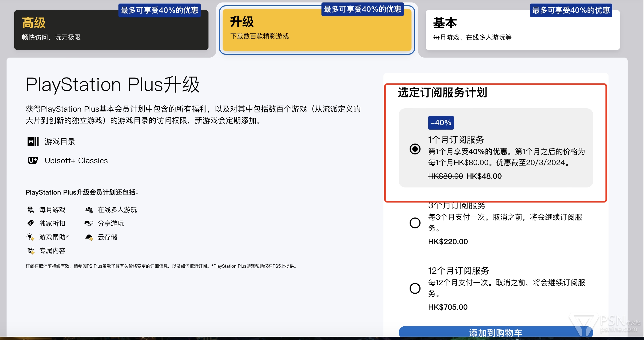
Task: Click the 添加到购物车 button
Action: [496, 332]
